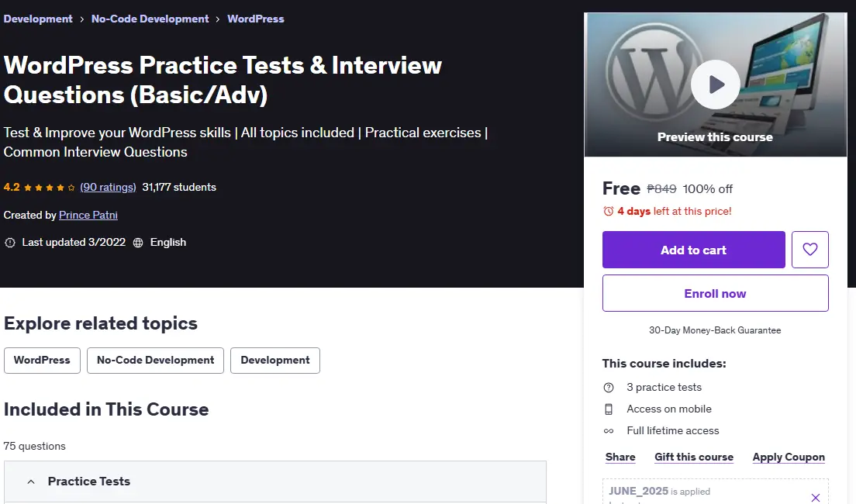Click the lifetime access infinity icon
This screenshot has height=504, width=856.
pos(609,431)
